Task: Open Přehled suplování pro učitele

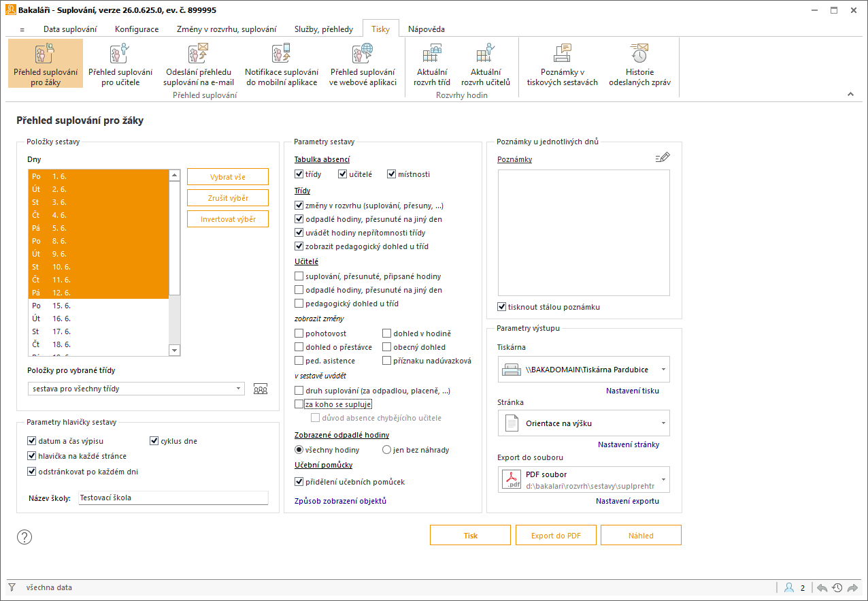Action: [120, 63]
